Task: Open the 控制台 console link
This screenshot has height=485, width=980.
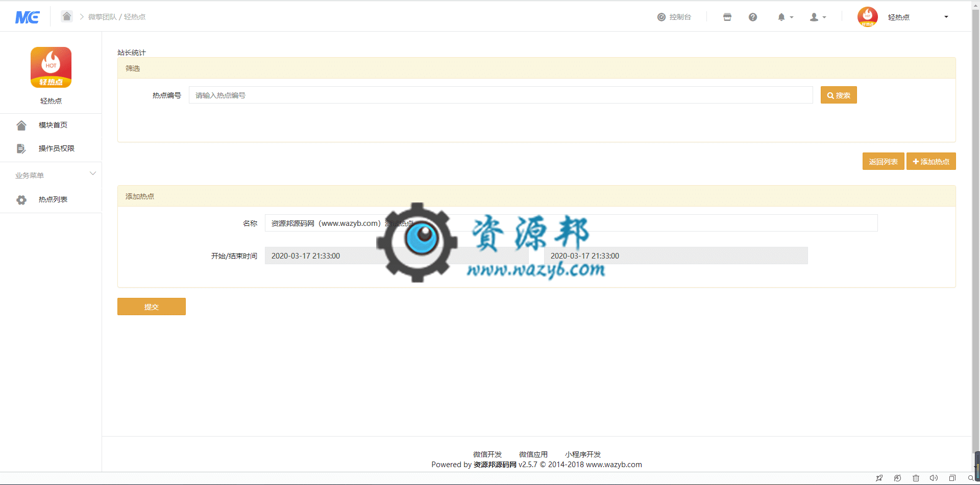Action: (674, 17)
